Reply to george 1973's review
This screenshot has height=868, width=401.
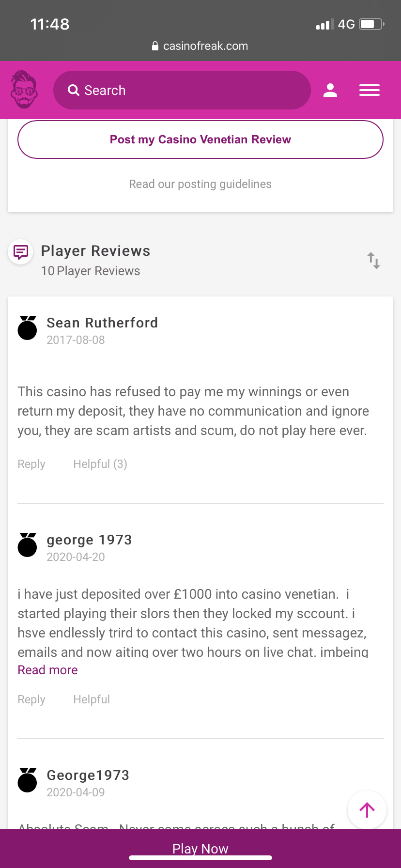(31, 699)
